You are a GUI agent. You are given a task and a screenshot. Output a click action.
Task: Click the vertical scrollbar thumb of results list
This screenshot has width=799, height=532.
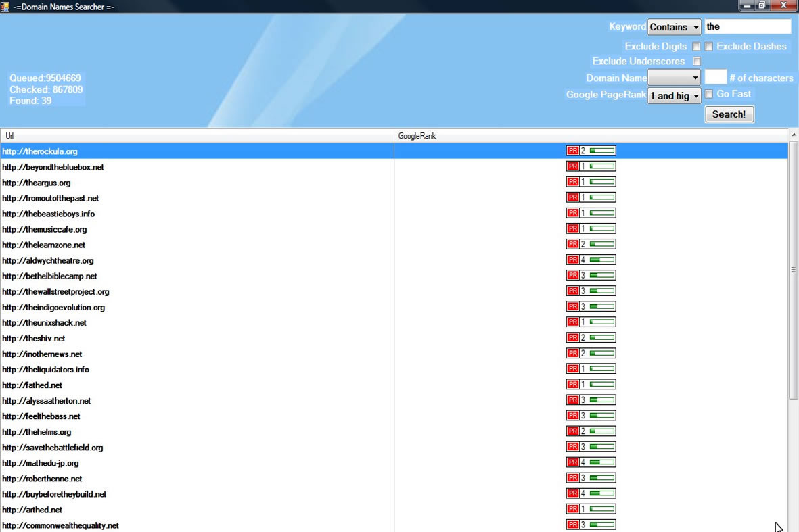coord(794,270)
